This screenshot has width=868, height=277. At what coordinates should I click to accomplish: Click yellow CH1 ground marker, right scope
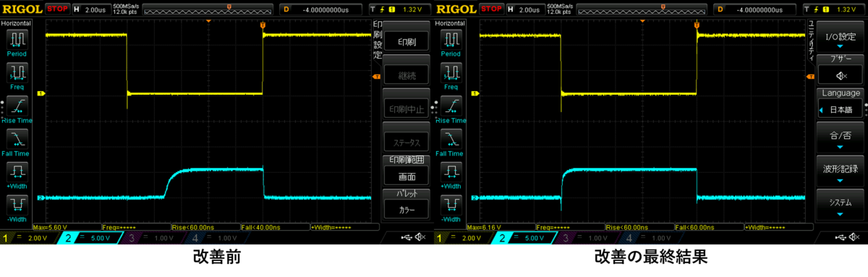[475, 93]
